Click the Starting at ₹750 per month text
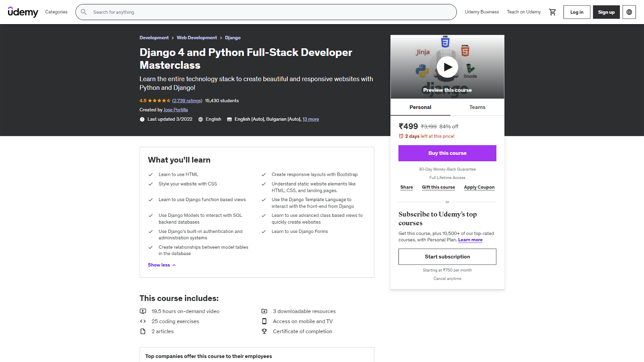Screen dimensions: 644x362 click(x=447, y=270)
